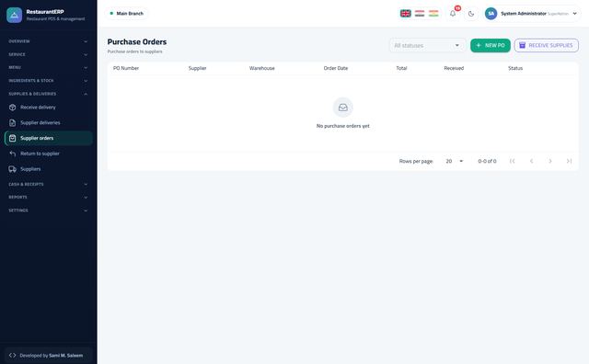This screenshot has height=364, width=589.
Task: Go to the first page arrow
Action: pos(512,161)
